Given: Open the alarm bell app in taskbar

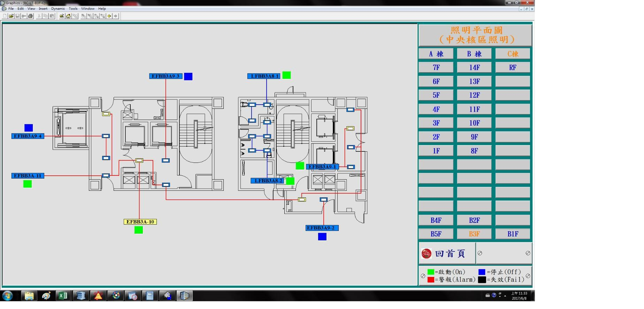Looking at the screenshot, I should 98,296.
